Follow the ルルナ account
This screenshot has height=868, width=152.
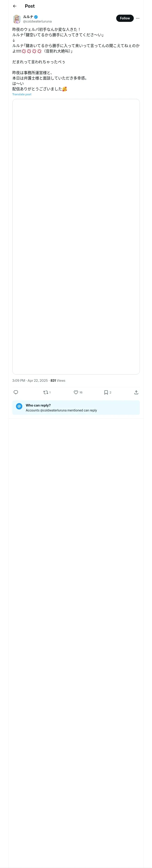(125, 18)
